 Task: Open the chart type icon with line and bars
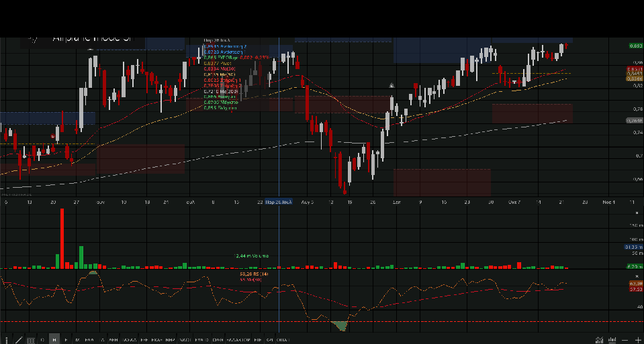point(600,340)
